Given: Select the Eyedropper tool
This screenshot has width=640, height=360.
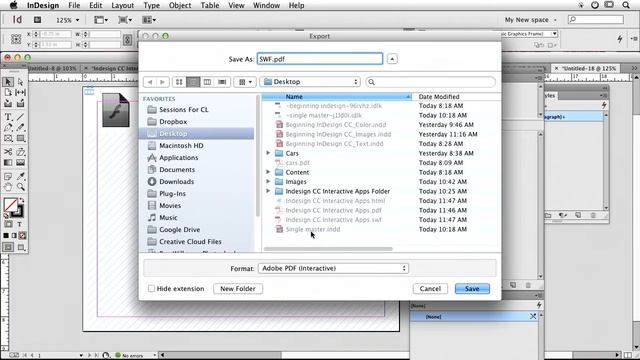Looking at the screenshot, I should pos(20,176).
